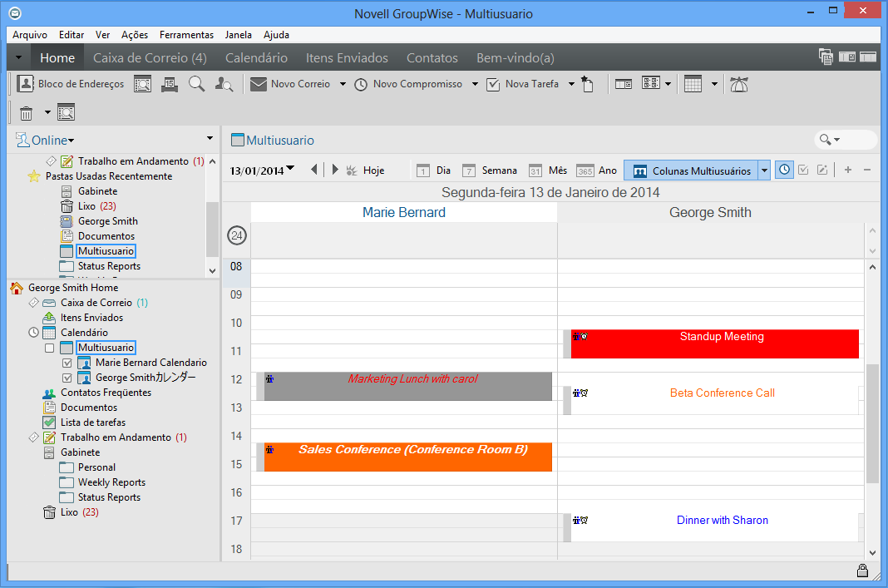This screenshot has height=588, width=888.
Task: Click the week number 24 circle
Action: 237,235
